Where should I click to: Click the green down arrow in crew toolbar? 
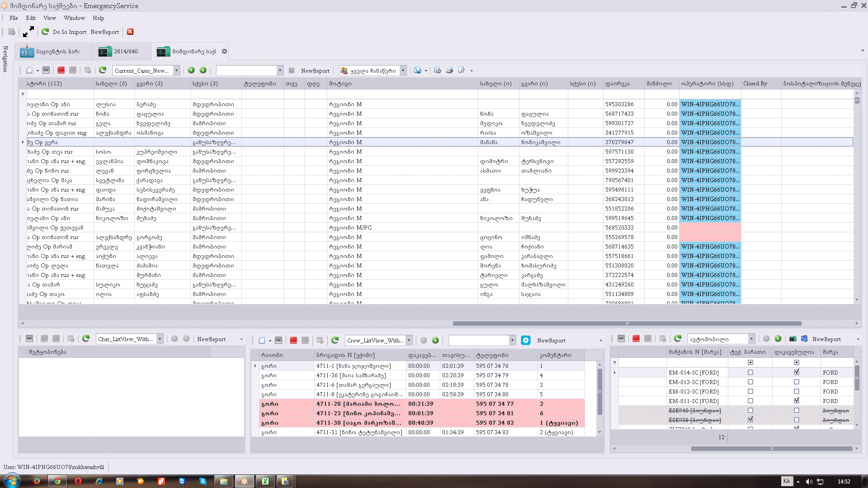[x=435, y=341]
